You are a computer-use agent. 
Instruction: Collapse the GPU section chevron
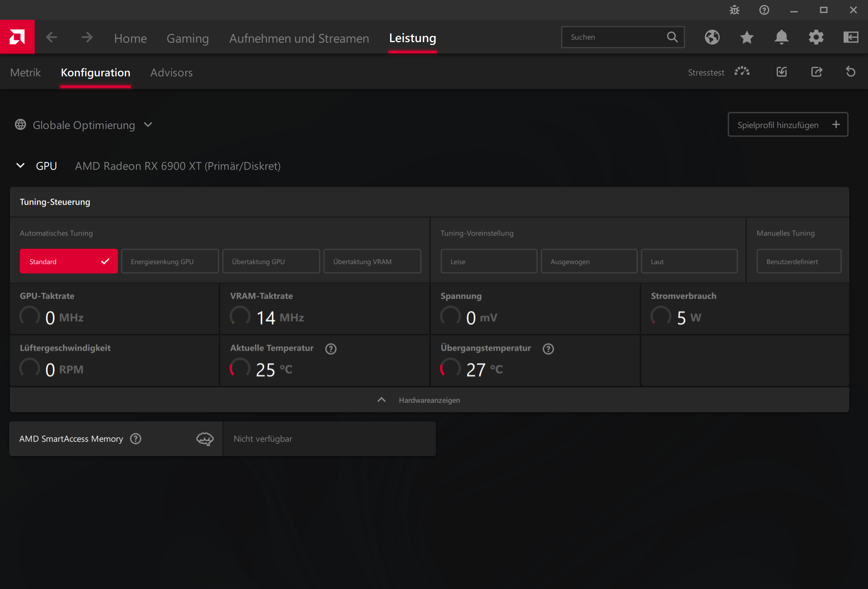pos(21,165)
